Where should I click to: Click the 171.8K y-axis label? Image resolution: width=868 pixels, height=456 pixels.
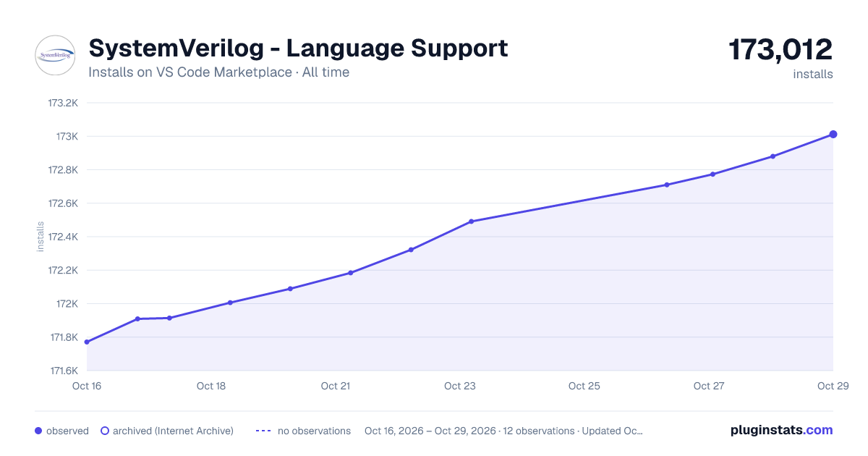point(64,337)
